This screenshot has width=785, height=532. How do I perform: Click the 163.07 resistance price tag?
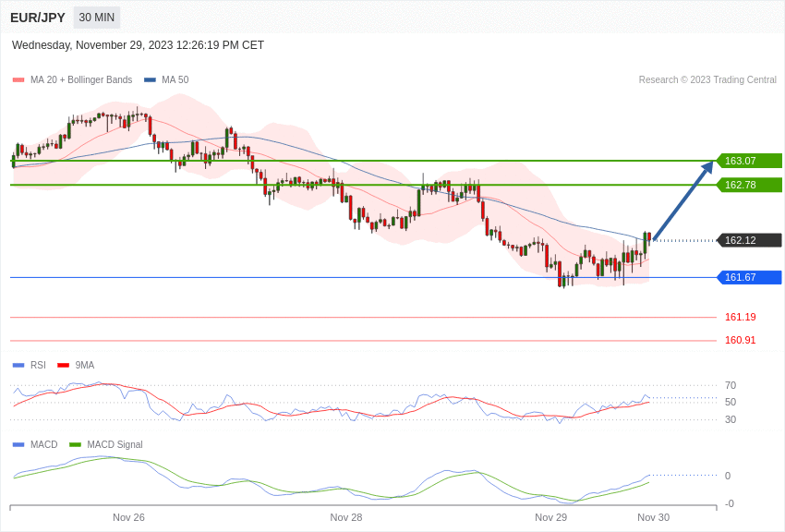(x=750, y=161)
